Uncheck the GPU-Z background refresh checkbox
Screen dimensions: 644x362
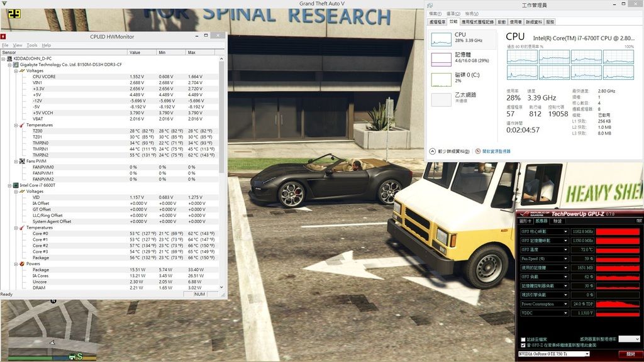[x=523, y=345]
